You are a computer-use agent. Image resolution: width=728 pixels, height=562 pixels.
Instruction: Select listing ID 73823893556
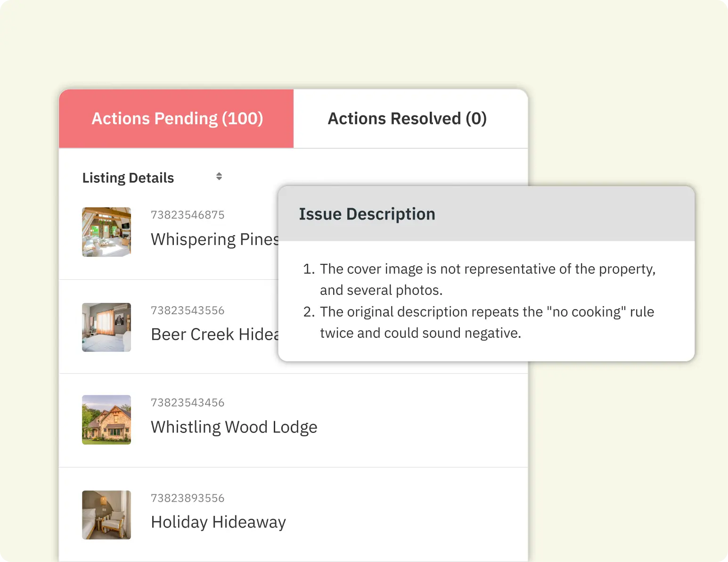[x=188, y=498]
